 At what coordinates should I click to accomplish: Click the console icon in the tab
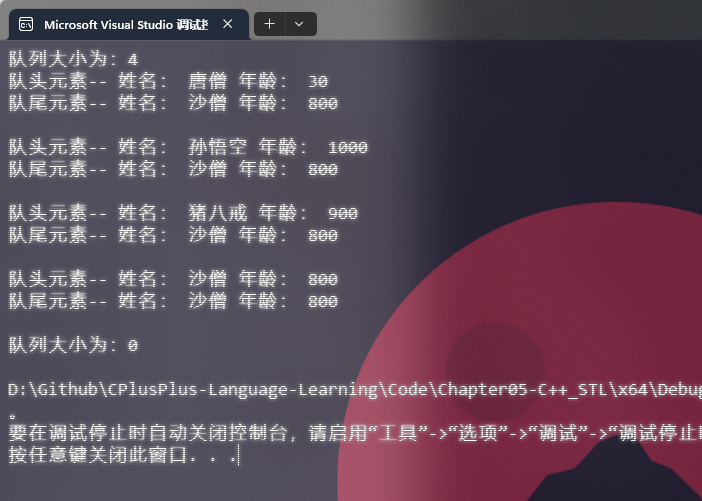pos(26,24)
